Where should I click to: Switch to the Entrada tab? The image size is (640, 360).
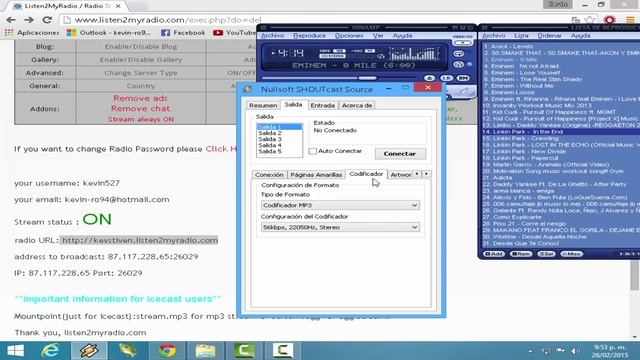322,105
